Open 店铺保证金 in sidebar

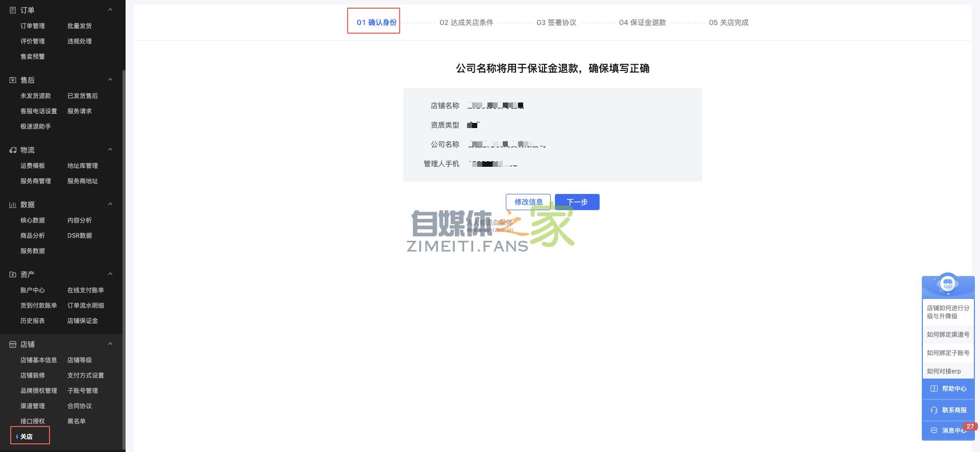click(x=82, y=321)
